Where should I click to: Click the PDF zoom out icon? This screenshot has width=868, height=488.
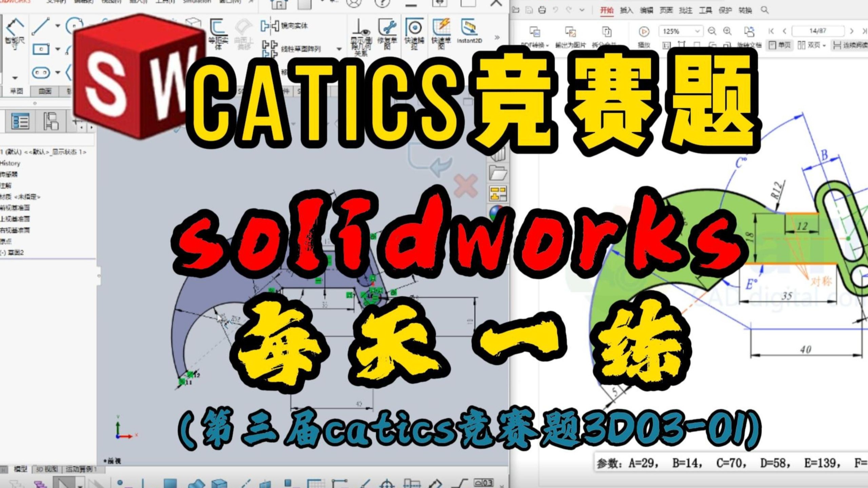pyautogui.click(x=712, y=31)
